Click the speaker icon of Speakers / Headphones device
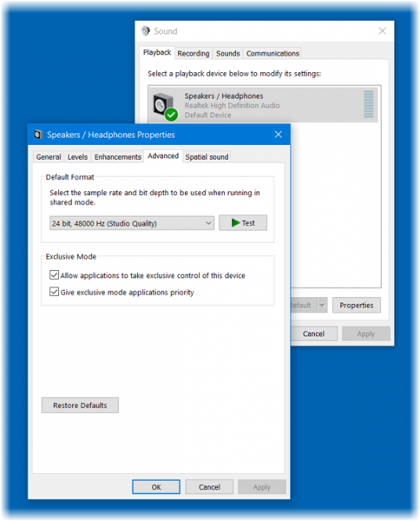This screenshot has width=420, height=521. [x=163, y=105]
